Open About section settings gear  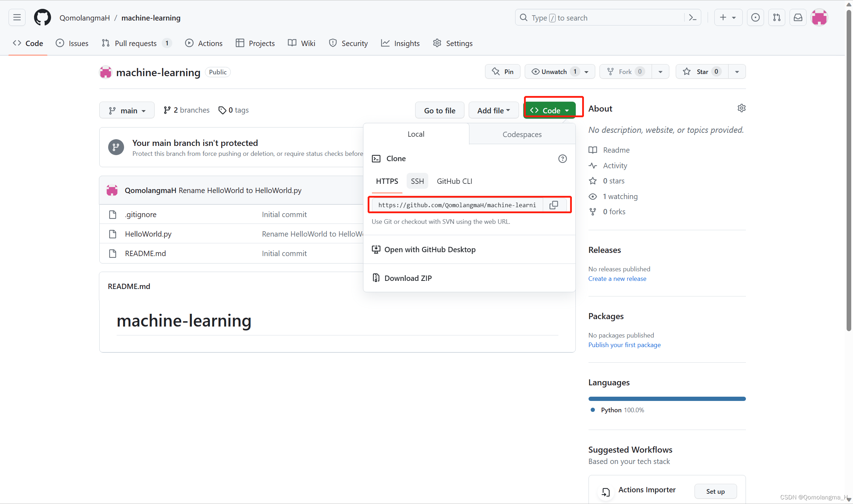pos(742,108)
